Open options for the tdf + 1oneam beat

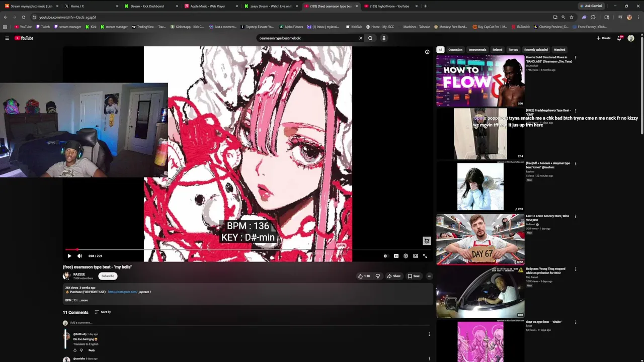coord(576,163)
